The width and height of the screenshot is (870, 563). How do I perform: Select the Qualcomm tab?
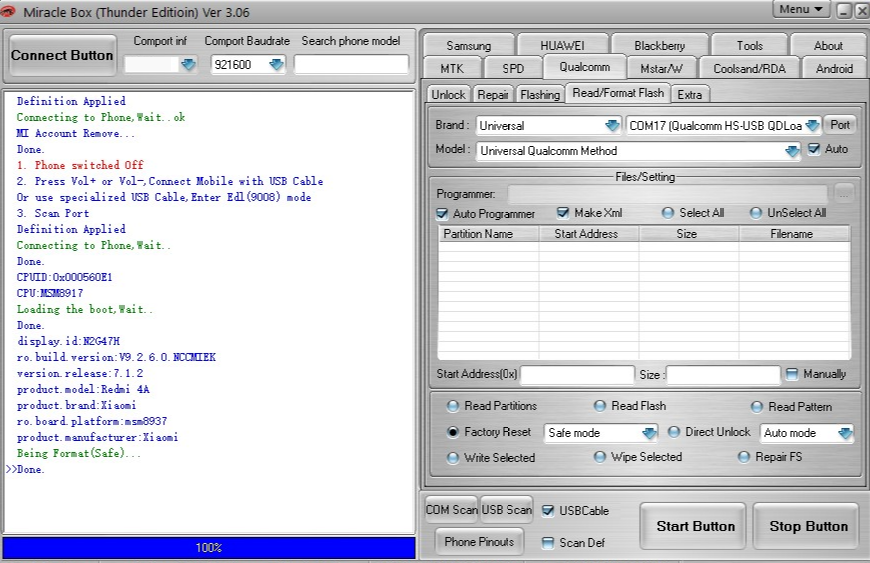(x=585, y=67)
